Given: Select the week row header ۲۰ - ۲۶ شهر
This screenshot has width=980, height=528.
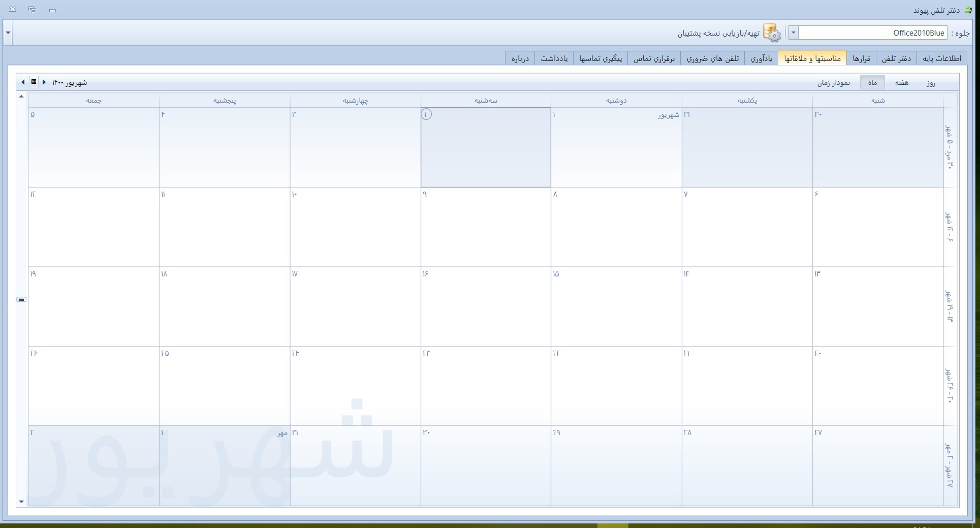Looking at the screenshot, I should pos(950,386).
